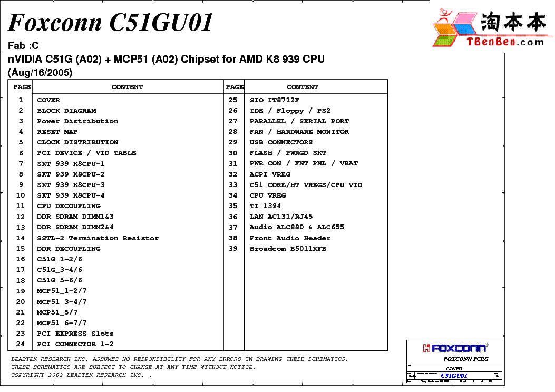Select PWR CON / FNT PNL / VBAT row
555x392 pixels.
coord(304,163)
